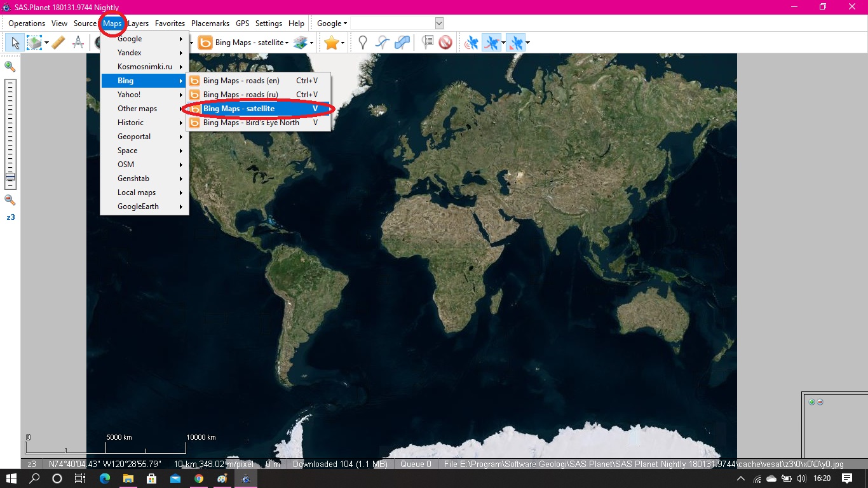Click the green plus on minimap

point(811,402)
